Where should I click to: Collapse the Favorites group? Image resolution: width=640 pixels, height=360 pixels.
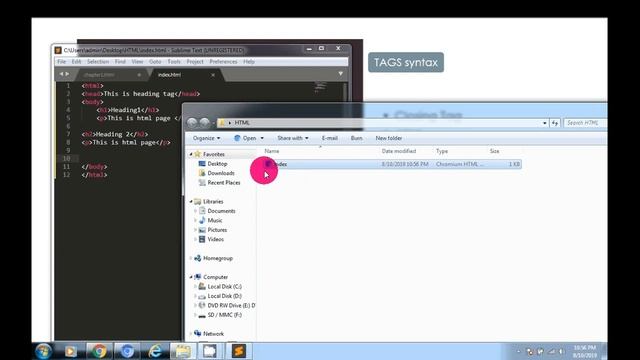[x=191, y=154]
